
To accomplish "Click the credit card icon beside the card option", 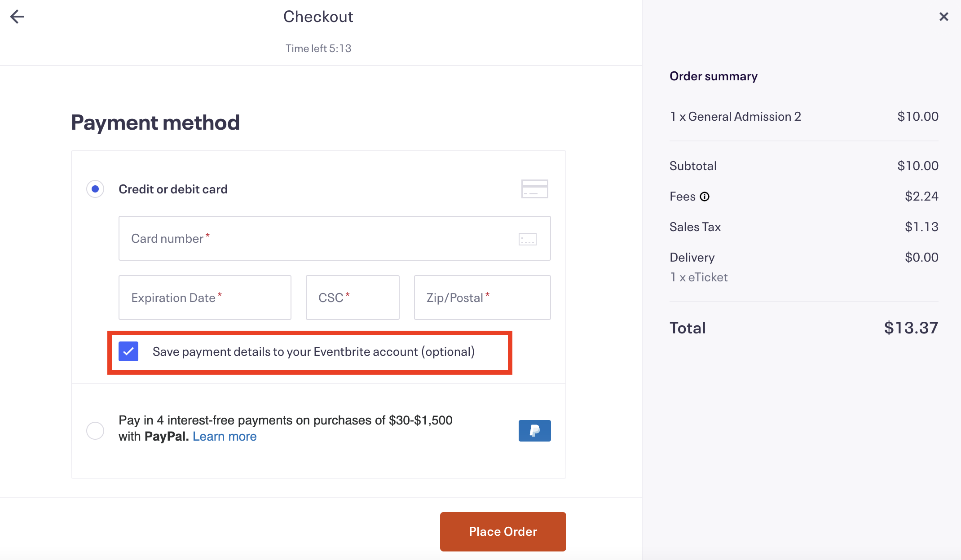I will pyautogui.click(x=534, y=189).
